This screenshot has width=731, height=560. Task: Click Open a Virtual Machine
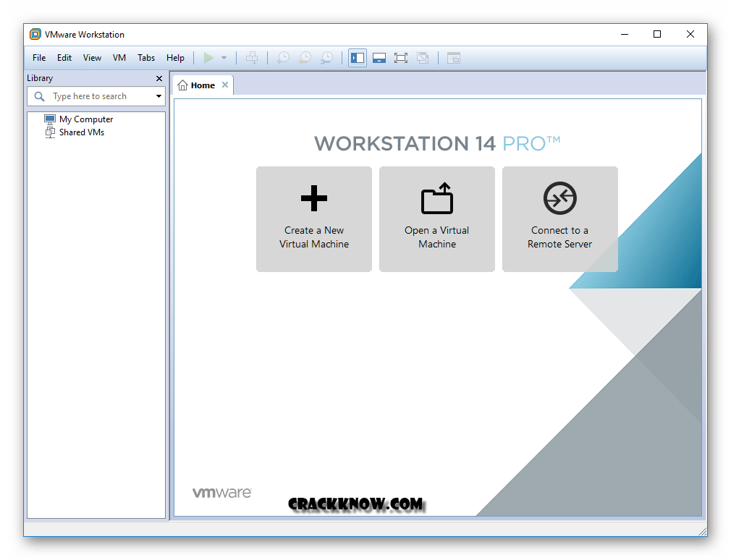pos(437,219)
